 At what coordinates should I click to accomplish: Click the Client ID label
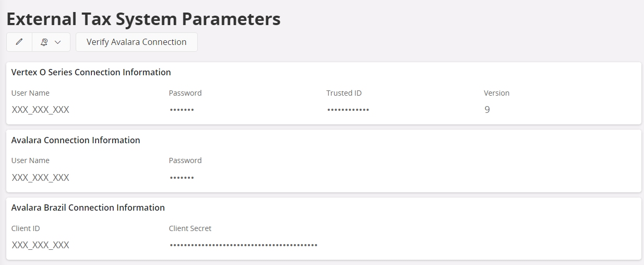[x=26, y=228]
